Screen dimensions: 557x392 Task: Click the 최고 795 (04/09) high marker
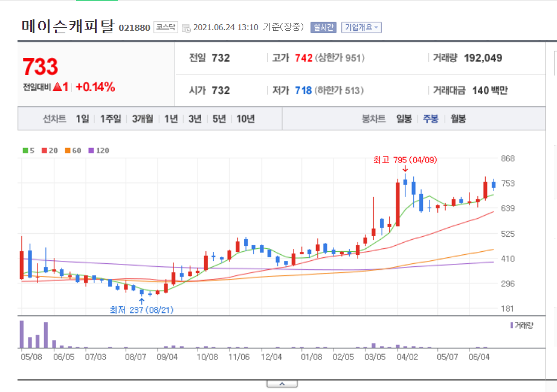click(405, 160)
